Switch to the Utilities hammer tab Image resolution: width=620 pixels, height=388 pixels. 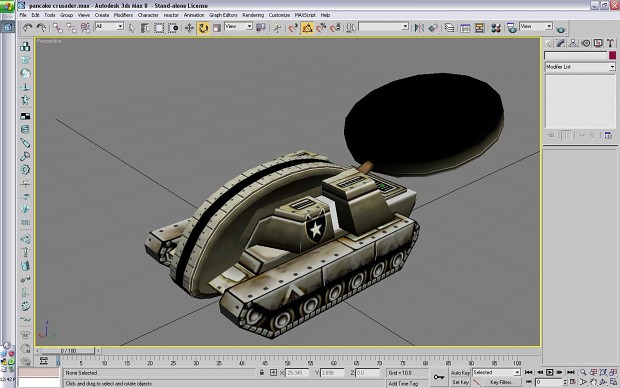610,43
